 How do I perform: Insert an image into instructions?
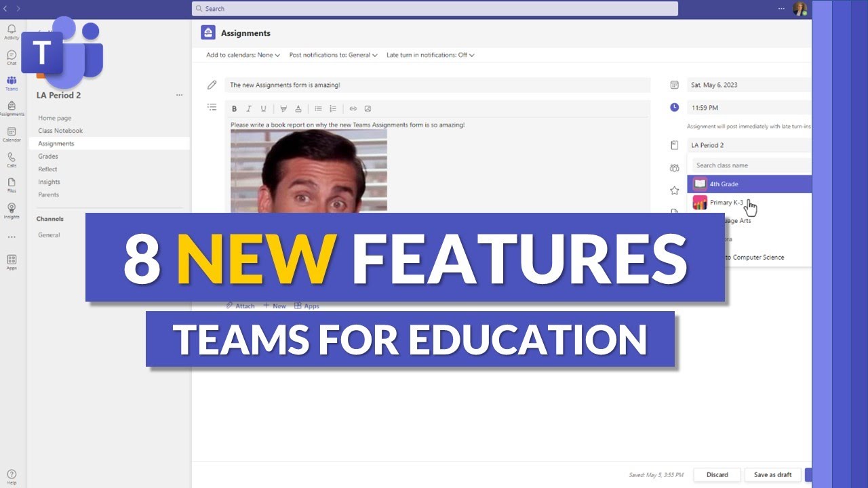pos(368,108)
